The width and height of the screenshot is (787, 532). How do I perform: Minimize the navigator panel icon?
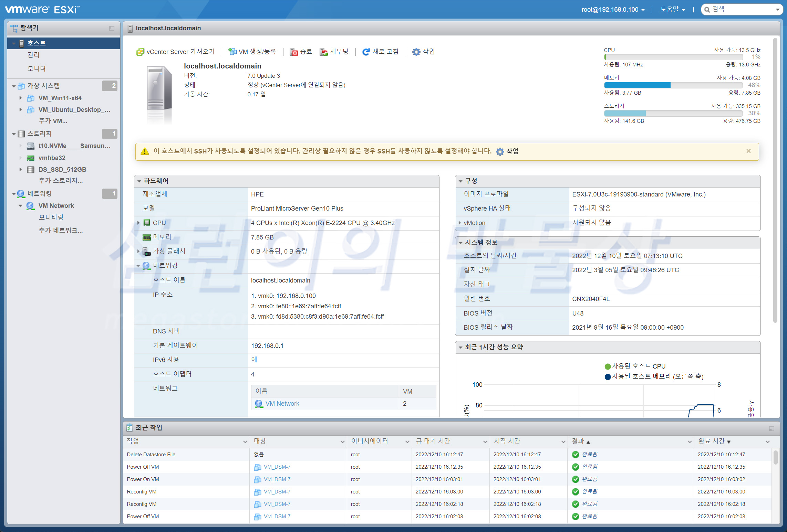112,29
